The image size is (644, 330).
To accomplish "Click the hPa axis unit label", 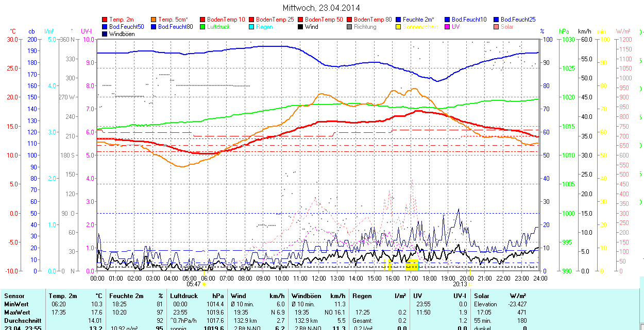I will click(x=564, y=31).
